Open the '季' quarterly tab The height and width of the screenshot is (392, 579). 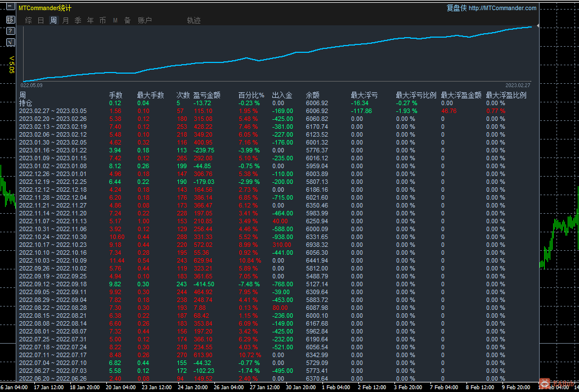[78, 21]
